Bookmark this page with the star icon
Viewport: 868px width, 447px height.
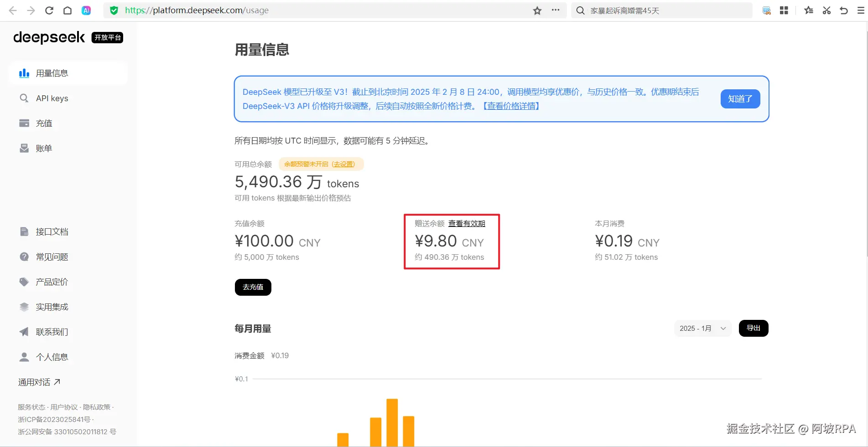[537, 10]
